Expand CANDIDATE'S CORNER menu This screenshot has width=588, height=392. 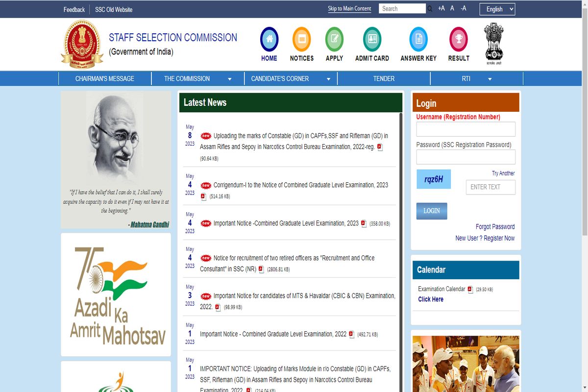coord(291,79)
